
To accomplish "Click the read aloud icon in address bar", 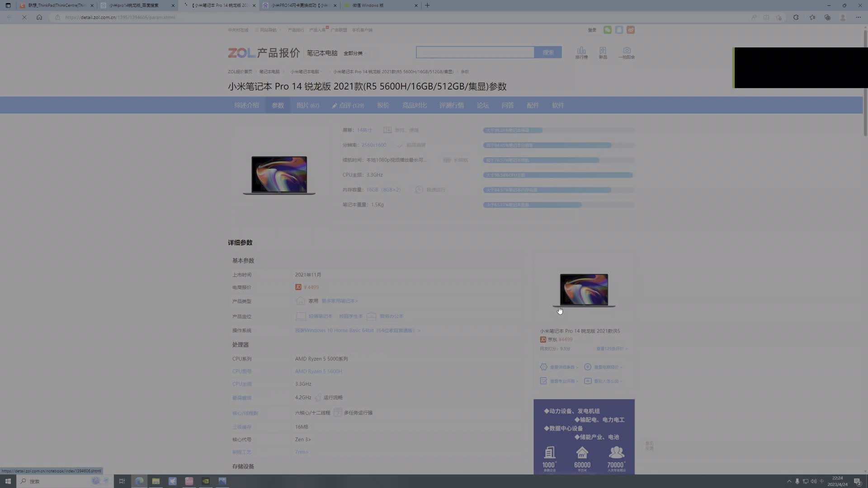I will pos(754,17).
